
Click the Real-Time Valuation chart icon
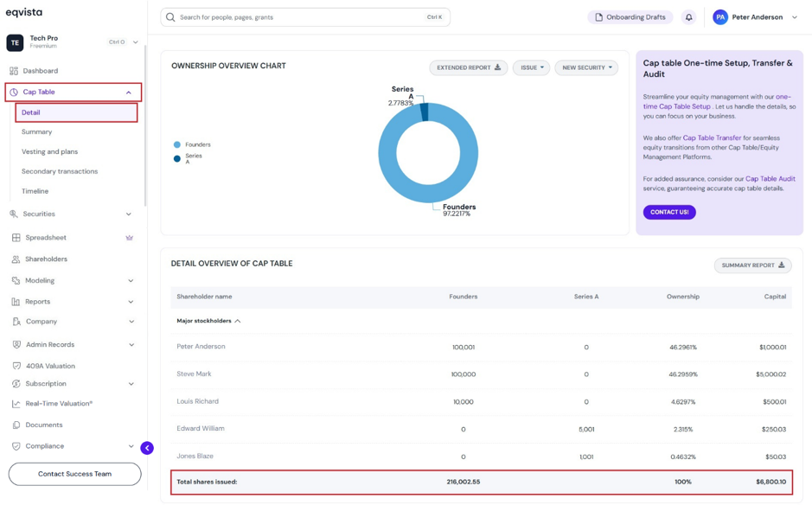click(x=16, y=404)
